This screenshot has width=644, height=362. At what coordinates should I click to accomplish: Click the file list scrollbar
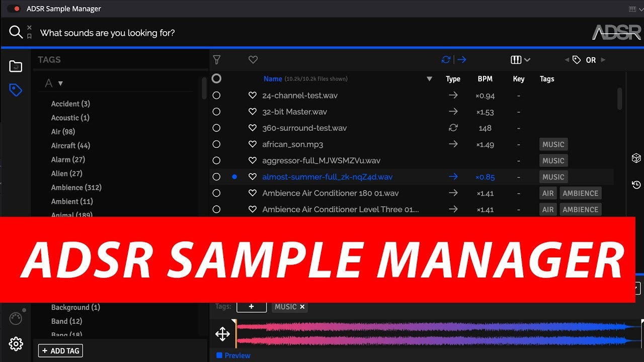tap(620, 99)
